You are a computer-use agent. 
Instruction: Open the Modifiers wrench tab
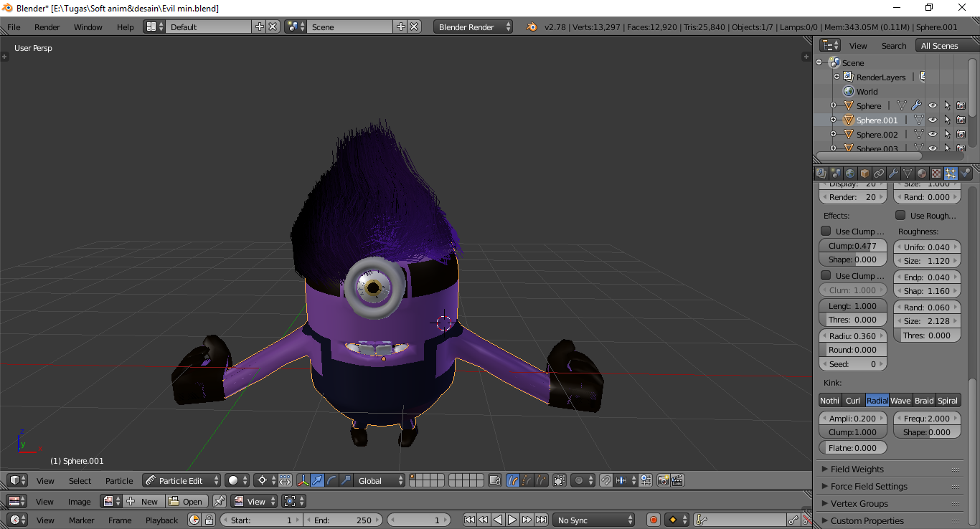893,173
